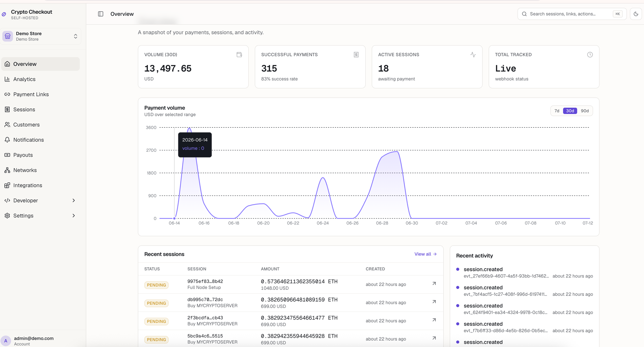Click session ID 2f3bcdfa…cb43
This screenshot has width=644, height=347.
205,317
